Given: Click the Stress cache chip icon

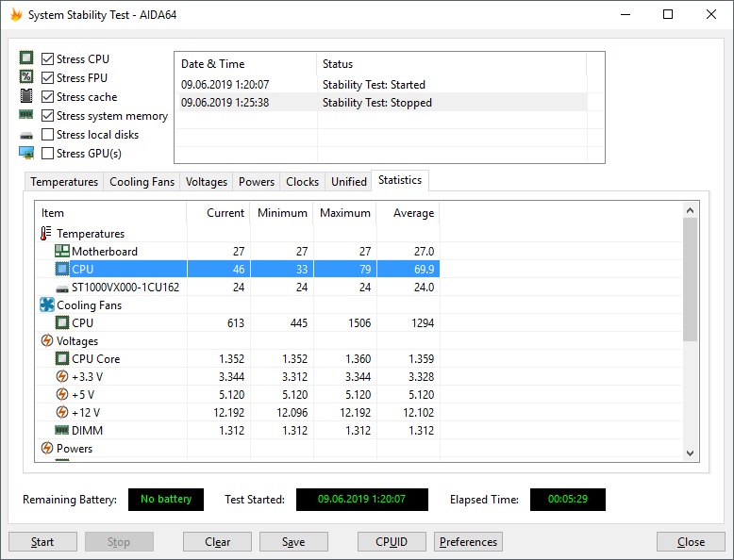Looking at the screenshot, I should click(26, 96).
